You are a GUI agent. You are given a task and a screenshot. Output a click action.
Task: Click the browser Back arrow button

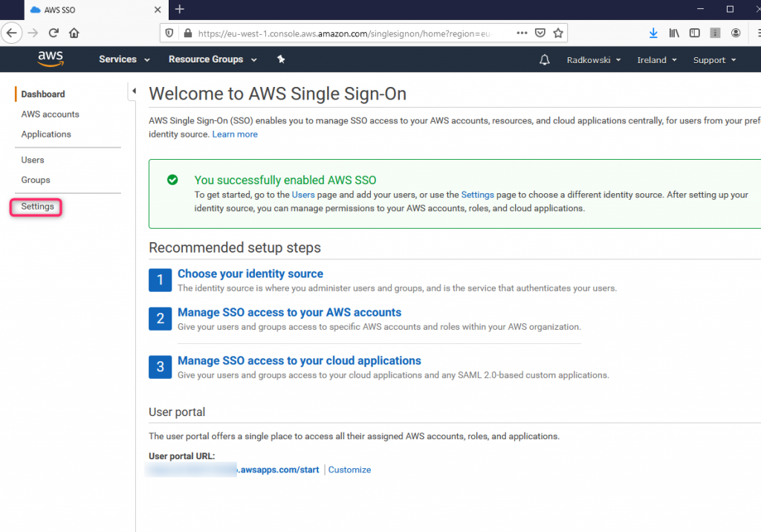[12, 33]
